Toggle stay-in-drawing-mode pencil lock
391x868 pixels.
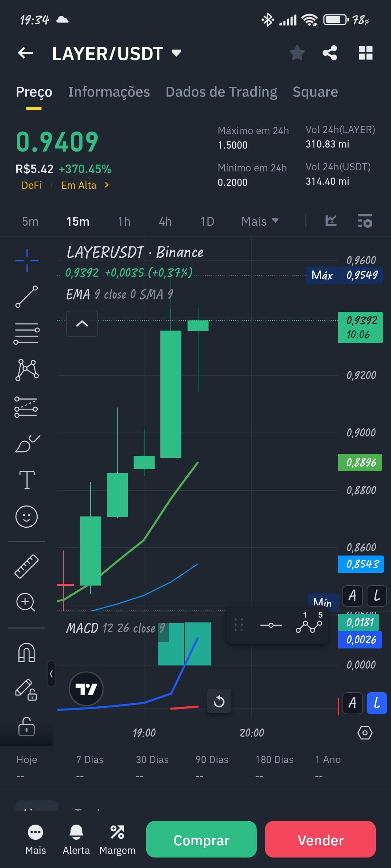pyautogui.click(x=26, y=690)
